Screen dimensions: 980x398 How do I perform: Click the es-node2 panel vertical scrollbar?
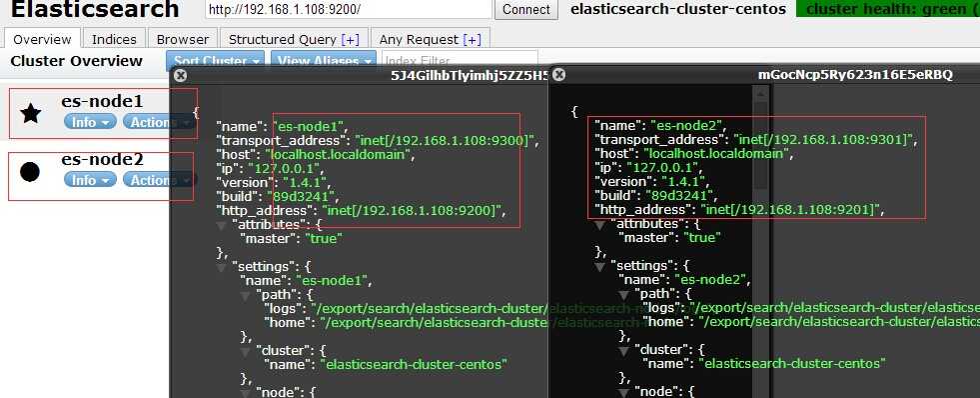point(760,241)
